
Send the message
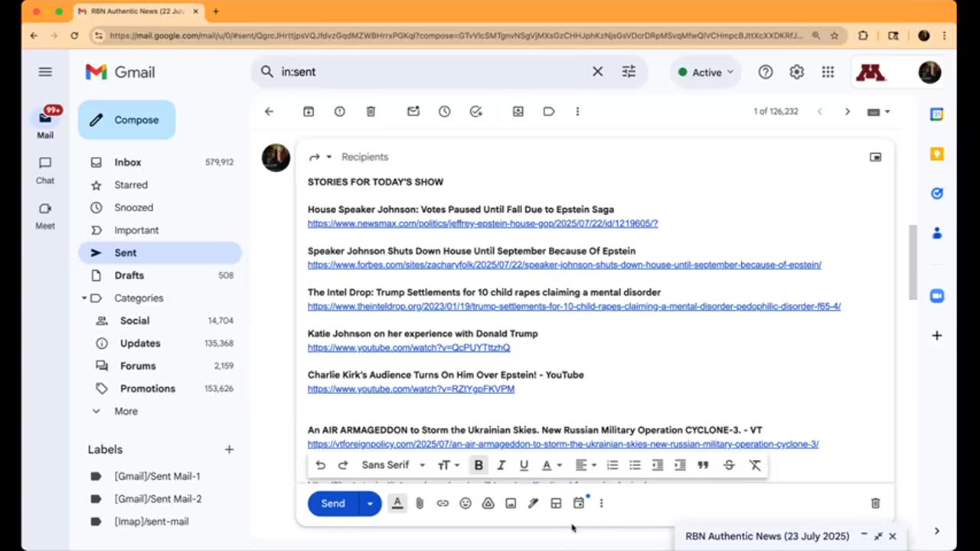[333, 504]
